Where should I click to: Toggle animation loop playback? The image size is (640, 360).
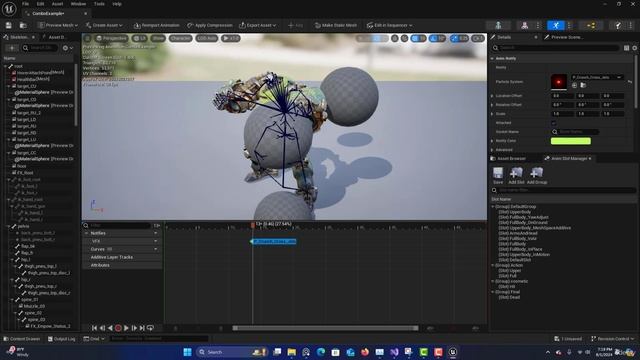(x=150, y=328)
